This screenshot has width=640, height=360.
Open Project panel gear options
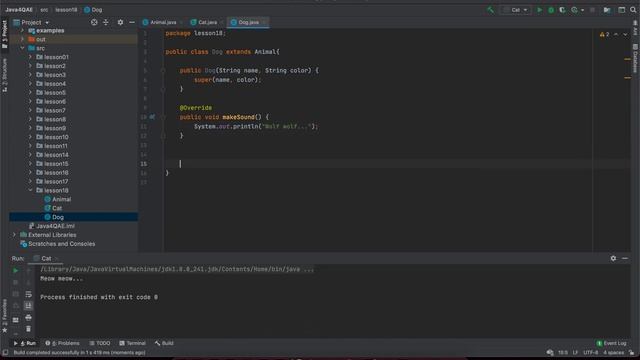pos(120,22)
